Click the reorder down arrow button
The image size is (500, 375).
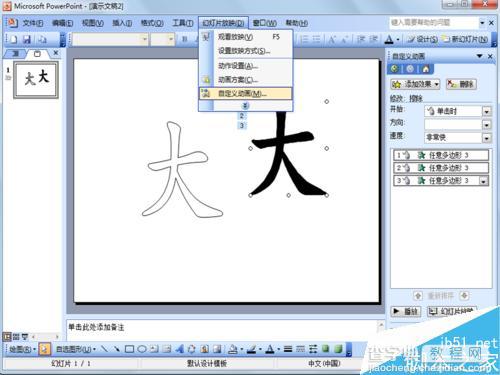tap(464, 295)
